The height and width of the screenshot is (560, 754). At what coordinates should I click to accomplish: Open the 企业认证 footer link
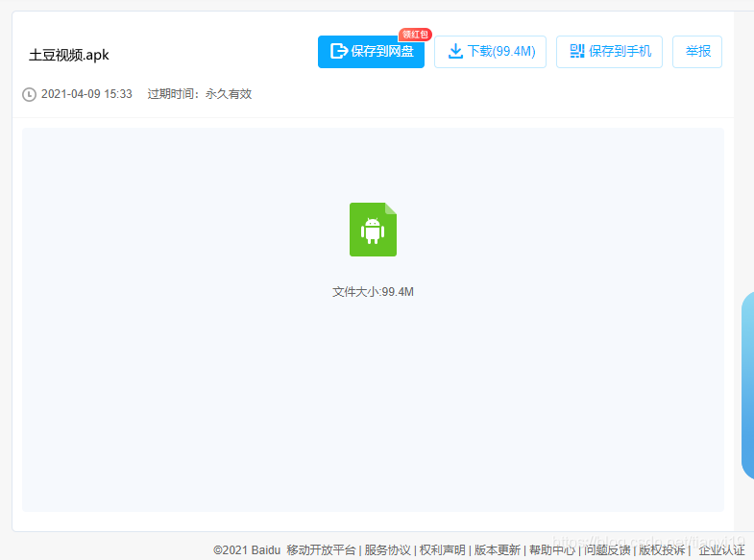pos(721,549)
